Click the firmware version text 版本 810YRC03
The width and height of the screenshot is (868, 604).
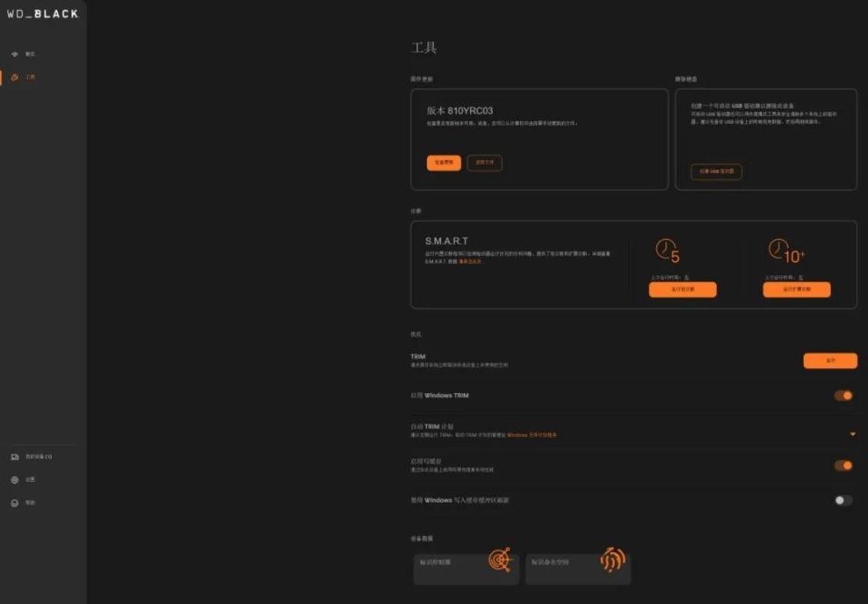[x=459, y=110]
